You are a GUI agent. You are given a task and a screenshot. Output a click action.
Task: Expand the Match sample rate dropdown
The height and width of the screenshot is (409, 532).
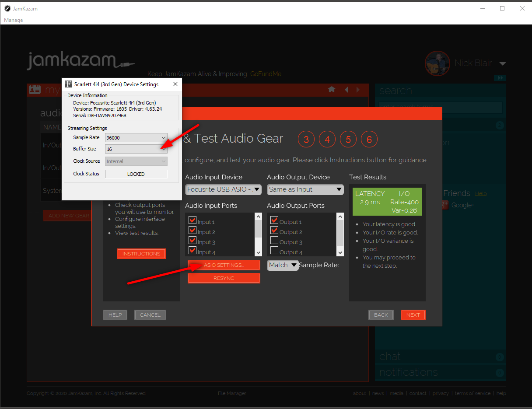pos(283,265)
